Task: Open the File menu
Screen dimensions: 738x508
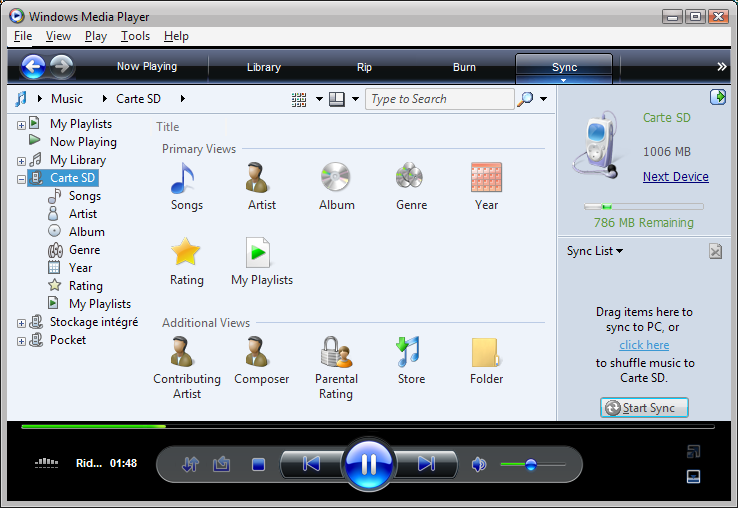Action: (23, 36)
